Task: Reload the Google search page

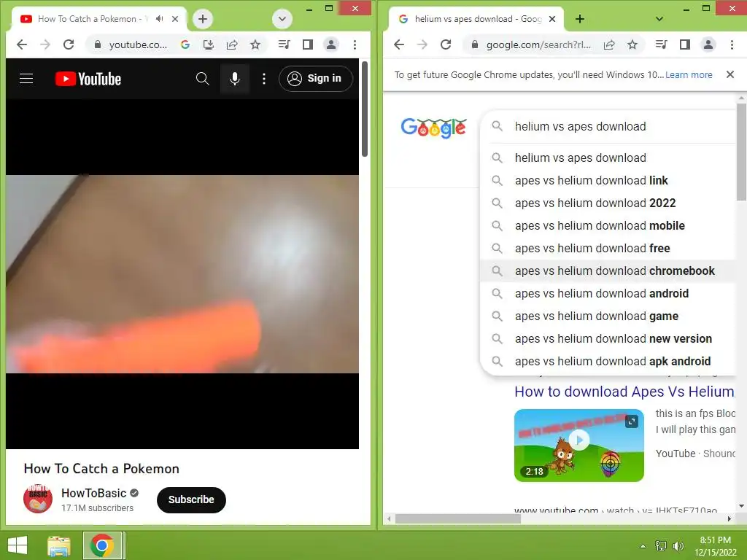Action: tap(446, 44)
